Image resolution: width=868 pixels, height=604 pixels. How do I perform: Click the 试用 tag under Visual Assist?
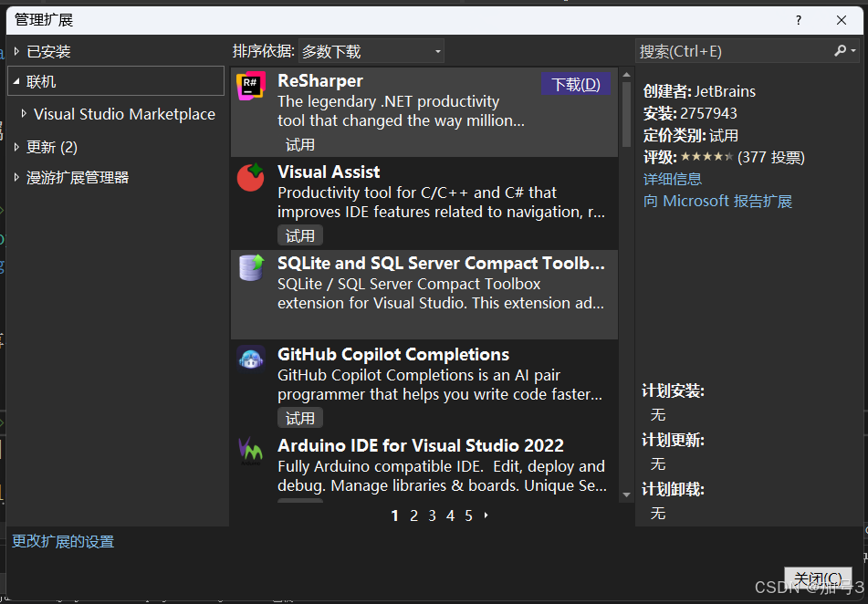[x=300, y=235]
